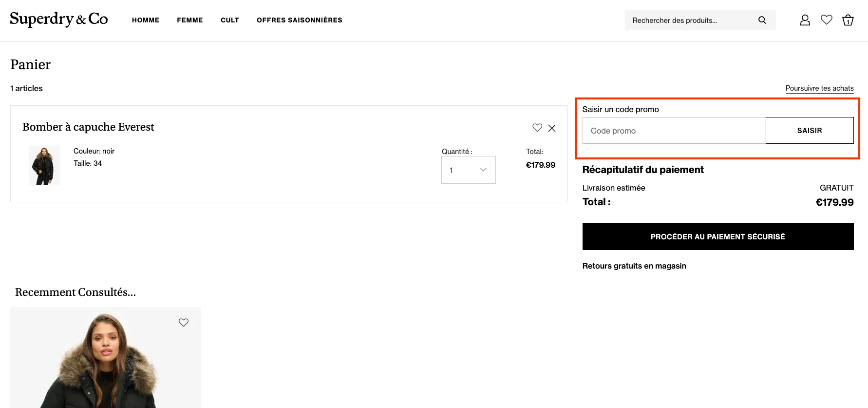Open the wishlist heart in header

tap(827, 20)
